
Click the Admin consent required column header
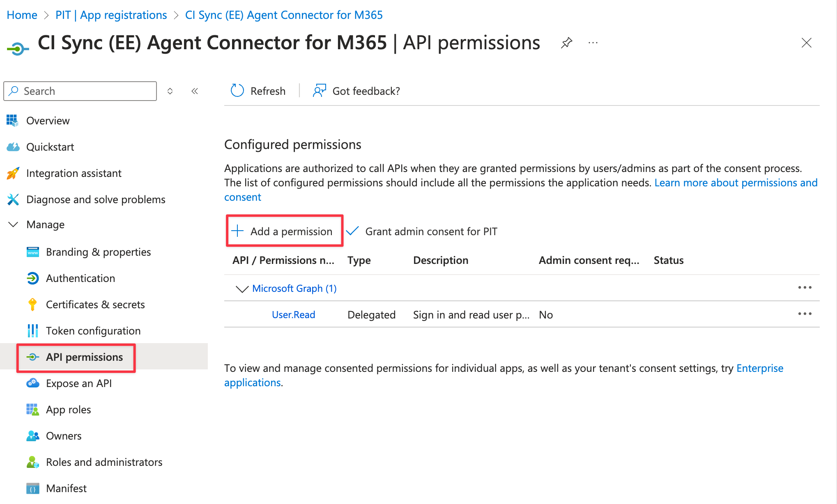point(589,260)
